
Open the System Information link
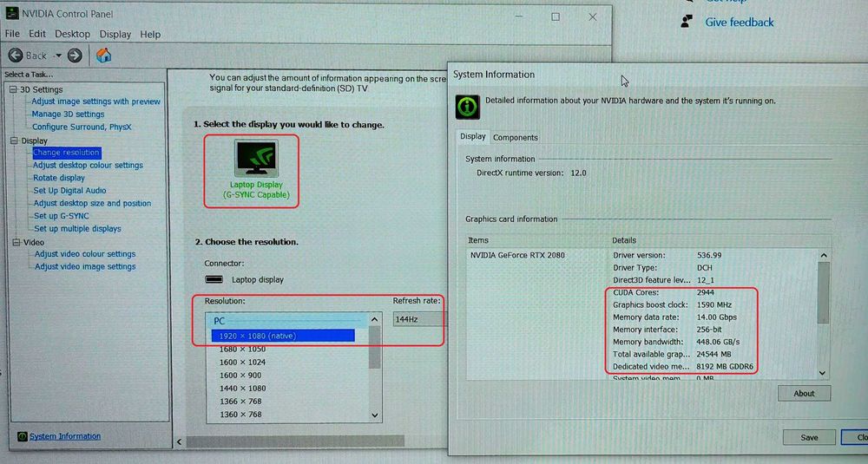65,436
